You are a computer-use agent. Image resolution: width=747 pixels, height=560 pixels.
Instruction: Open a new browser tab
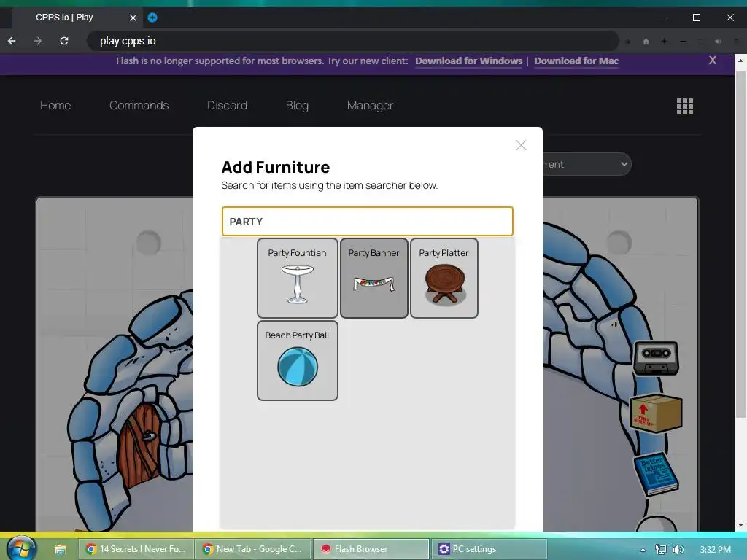pyautogui.click(x=152, y=17)
